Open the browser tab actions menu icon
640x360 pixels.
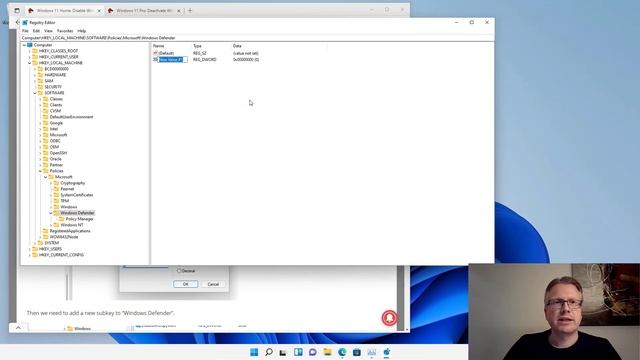pos(17,11)
